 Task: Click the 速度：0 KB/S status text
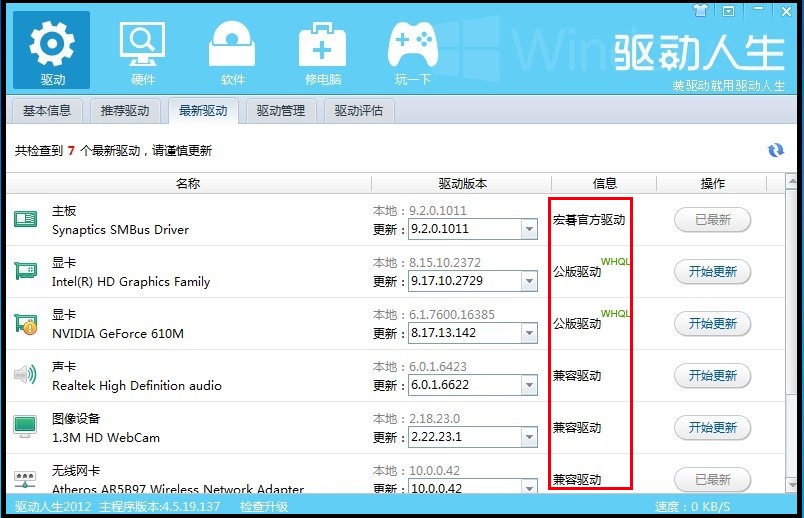pos(692,507)
